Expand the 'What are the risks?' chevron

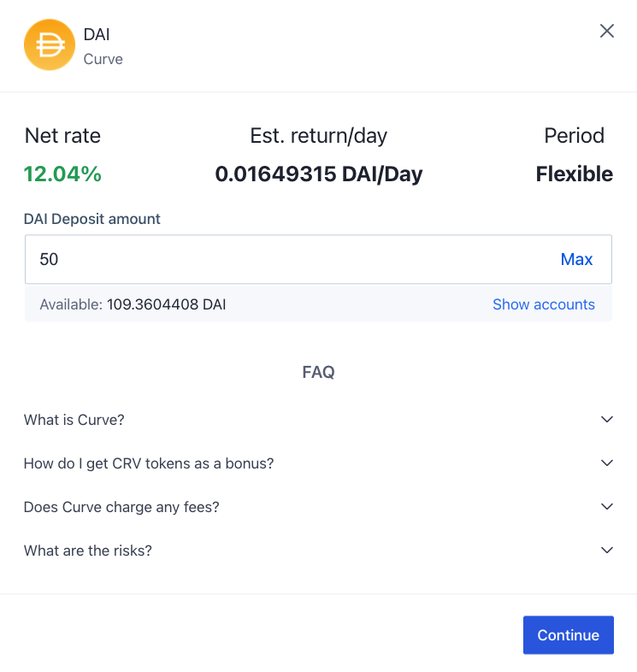[x=606, y=550]
